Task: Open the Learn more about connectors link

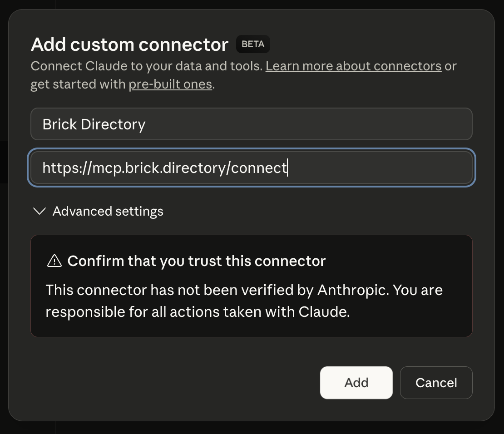Action: (354, 66)
